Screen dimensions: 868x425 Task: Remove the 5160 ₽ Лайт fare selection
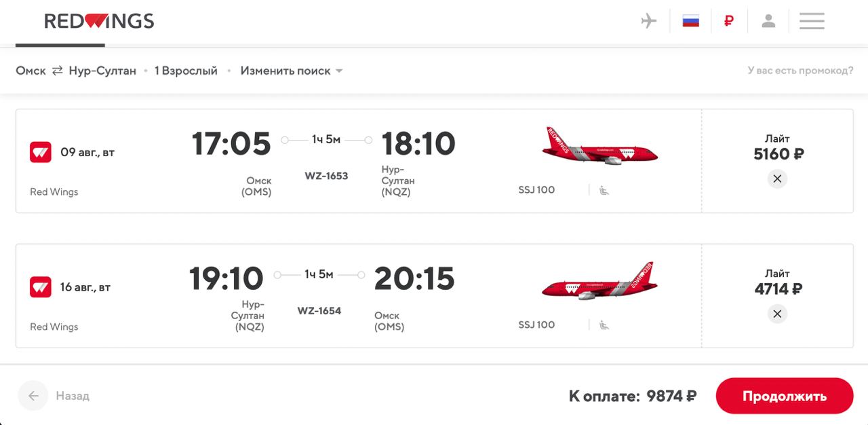[777, 179]
